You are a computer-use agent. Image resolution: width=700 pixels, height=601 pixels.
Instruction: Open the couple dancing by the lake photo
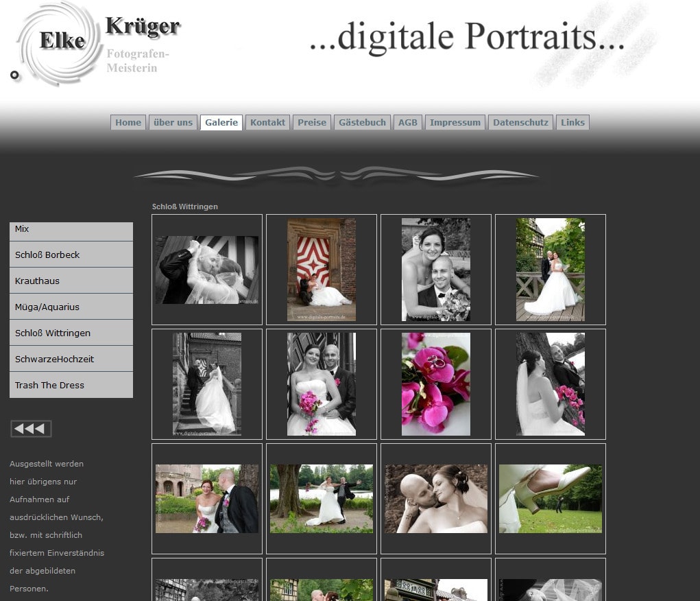point(322,499)
